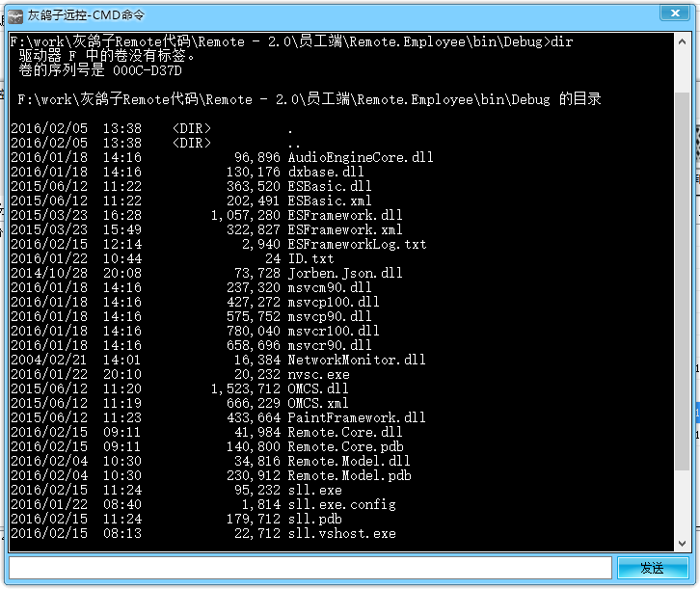The image size is (700, 589).
Task: Click the Jorben.Json.dll entry
Action: 345,273
